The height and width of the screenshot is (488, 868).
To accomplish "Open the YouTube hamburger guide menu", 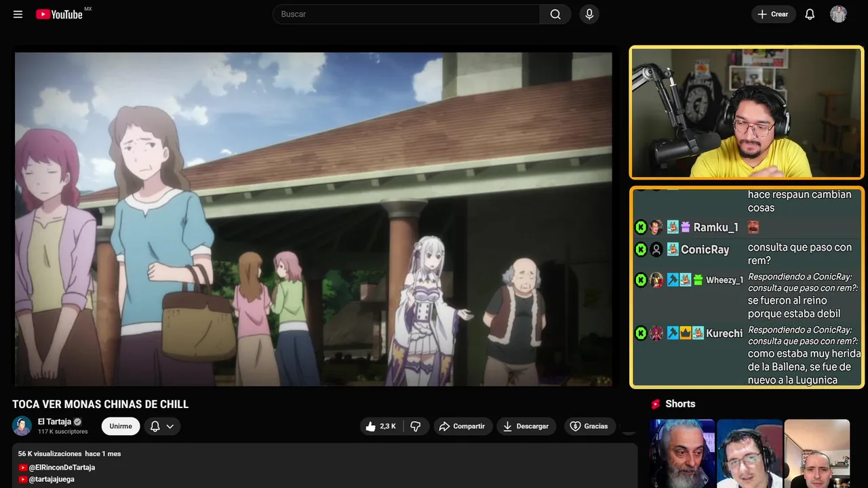I will tap(18, 14).
